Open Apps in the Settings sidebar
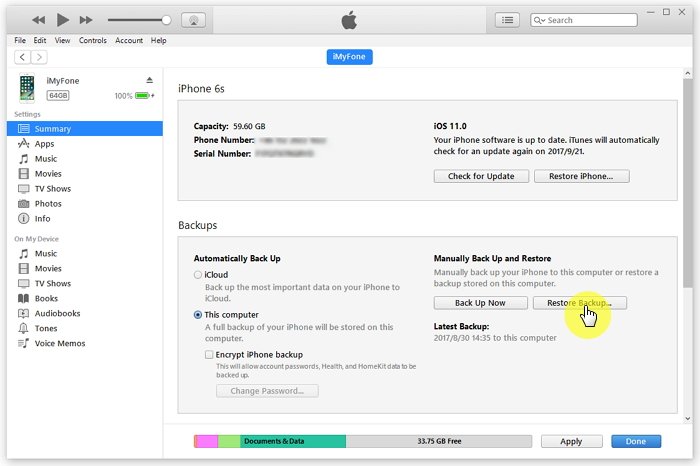700x466 pixels. (44, 144)
